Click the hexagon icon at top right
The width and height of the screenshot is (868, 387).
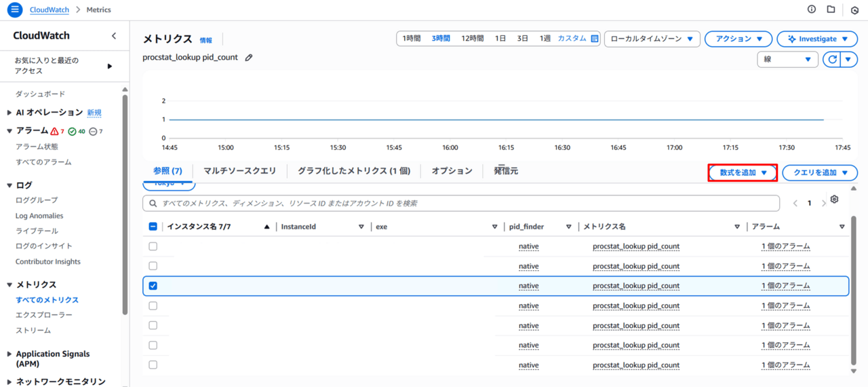pyautogui.click(x=854, y=10)
